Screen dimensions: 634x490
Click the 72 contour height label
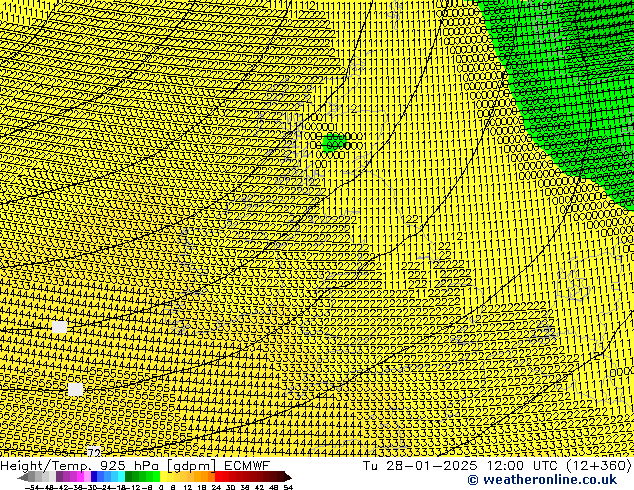[94, 452]
